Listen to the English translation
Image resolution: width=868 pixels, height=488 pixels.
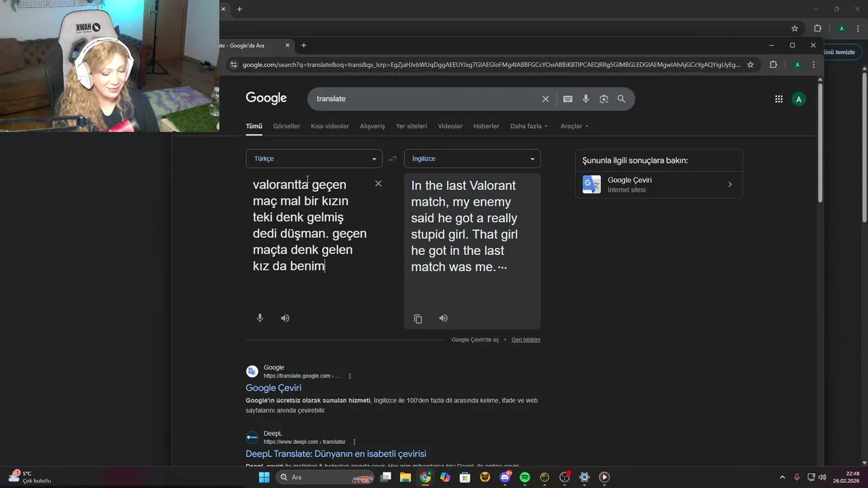coord(443,318)
